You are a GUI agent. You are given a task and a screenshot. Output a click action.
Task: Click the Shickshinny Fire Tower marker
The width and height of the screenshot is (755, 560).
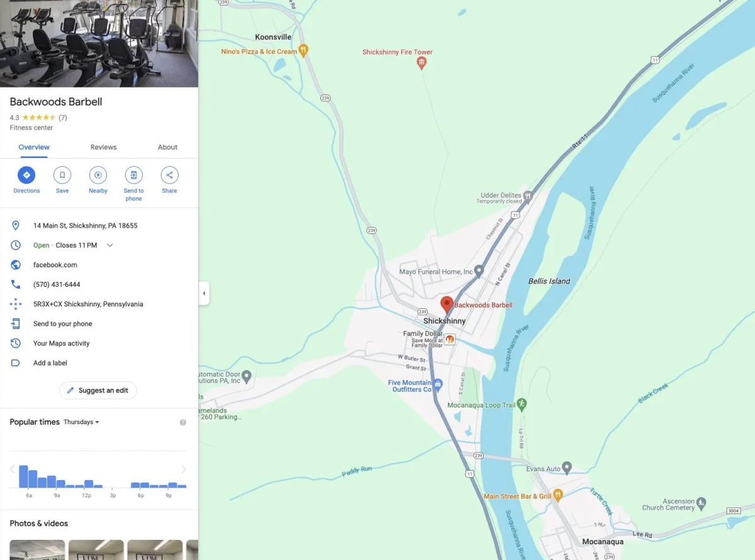tap(422, 62)
